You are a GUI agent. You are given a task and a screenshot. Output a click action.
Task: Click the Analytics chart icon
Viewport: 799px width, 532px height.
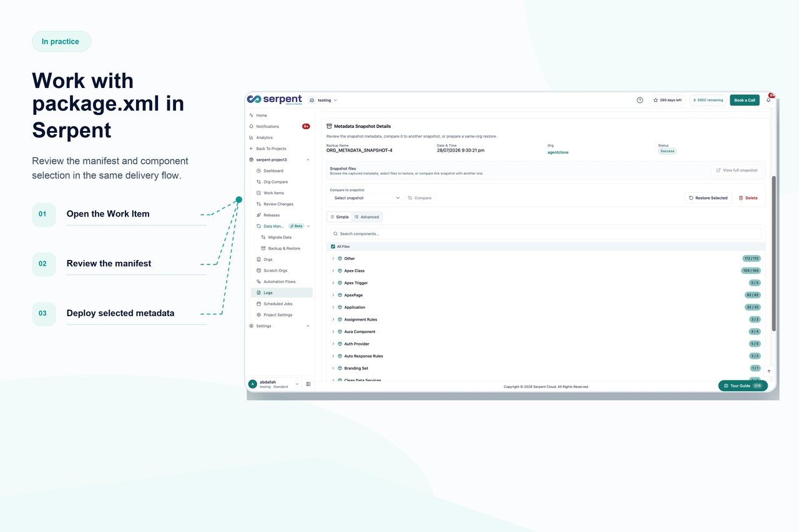[x=251, y=138]
